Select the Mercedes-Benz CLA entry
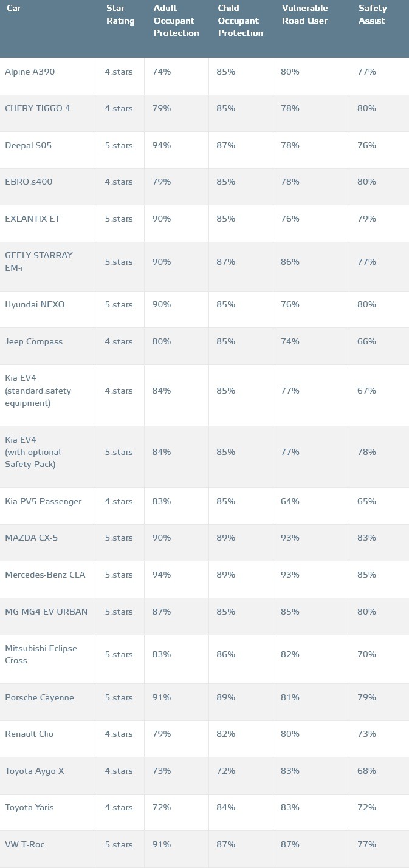 coord(45,575)
